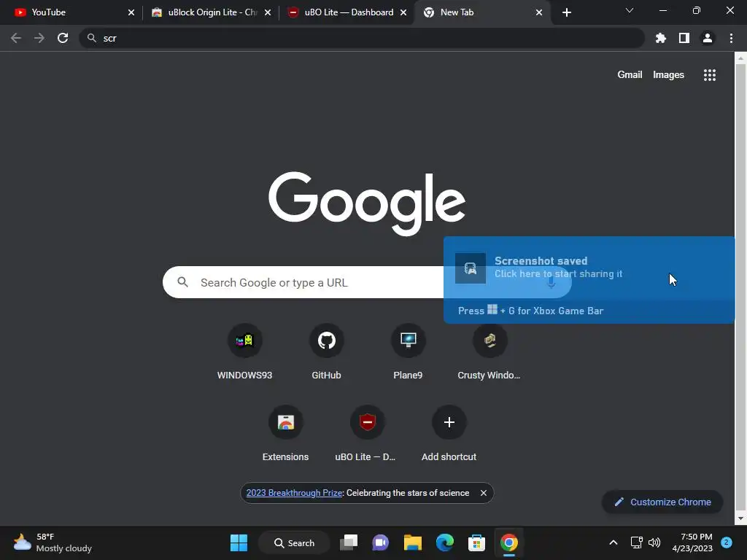
Task: Click Customize Chrome button
Action: tap(662, 502)
